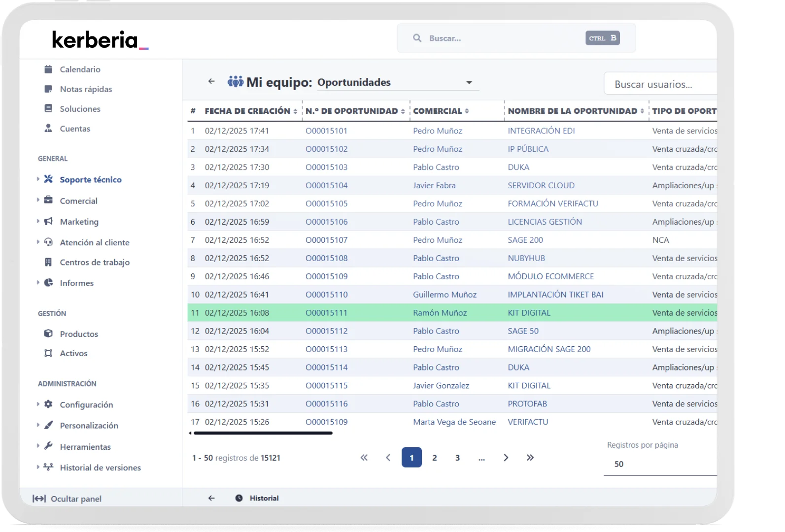This screenshot has width=785, height=532.
Task: Click the horizontal table scrollbar
Action: [x=263, y=433]
